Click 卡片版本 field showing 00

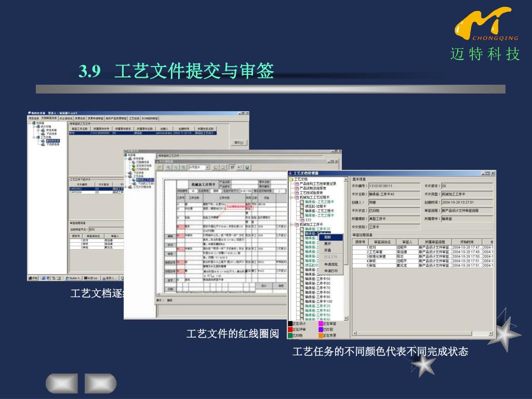tap(467, 186)
